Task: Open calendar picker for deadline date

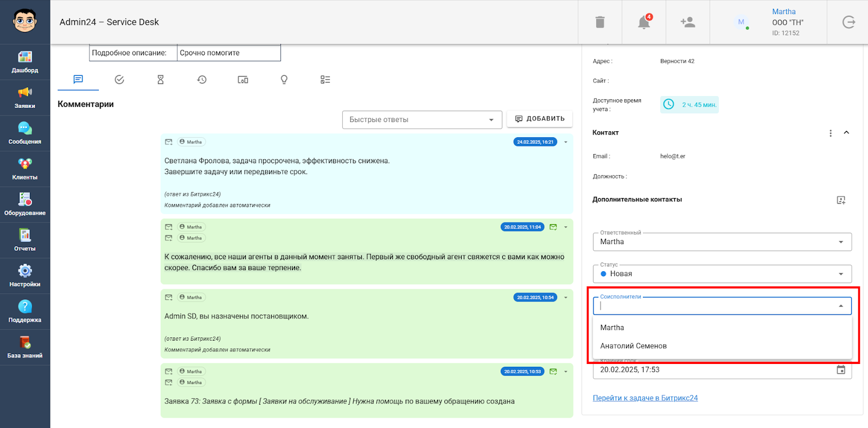Action: point(841,370)
